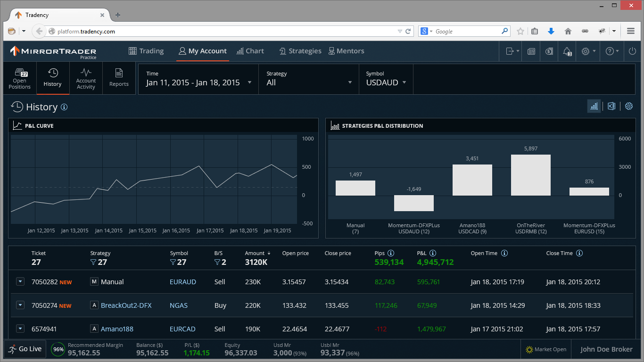Open platform settings gear dropdown

coord(588,51)
